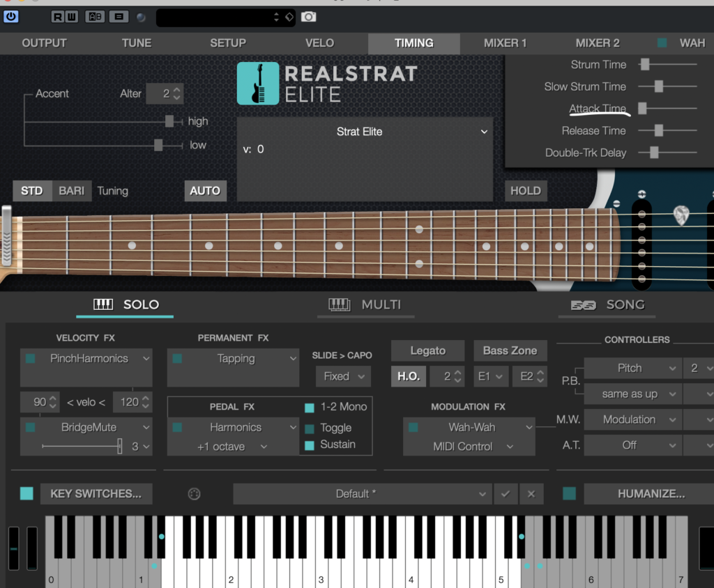Click the RealStrat Elite guitar logo
714x588 pixels.
tap(258, 84)
